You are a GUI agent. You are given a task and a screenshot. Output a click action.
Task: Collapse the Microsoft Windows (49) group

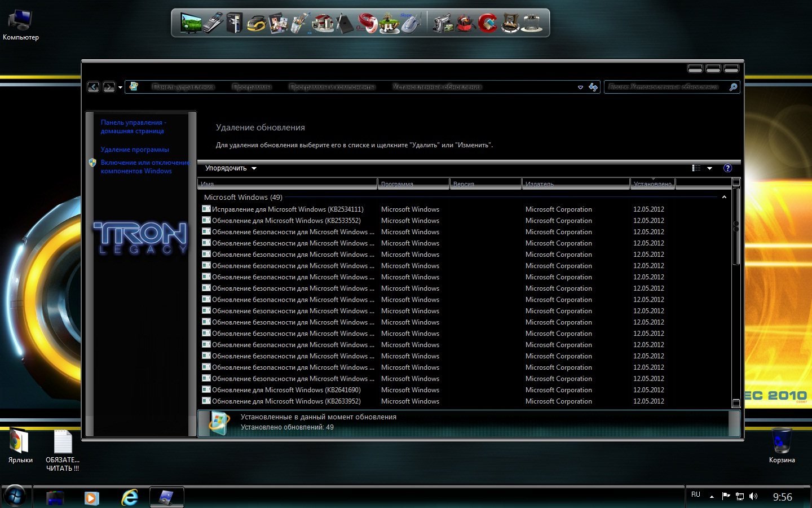pos(724,197)
